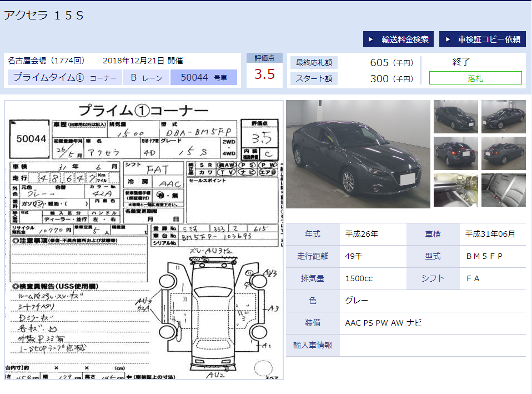The image size is (532, 394).
Task: Select the top-right front-left view thumbnail
Action: point(503,117)
